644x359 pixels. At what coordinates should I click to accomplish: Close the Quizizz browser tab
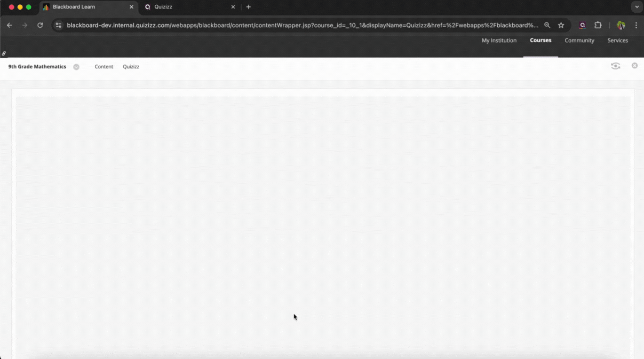[x=233, y=7]
